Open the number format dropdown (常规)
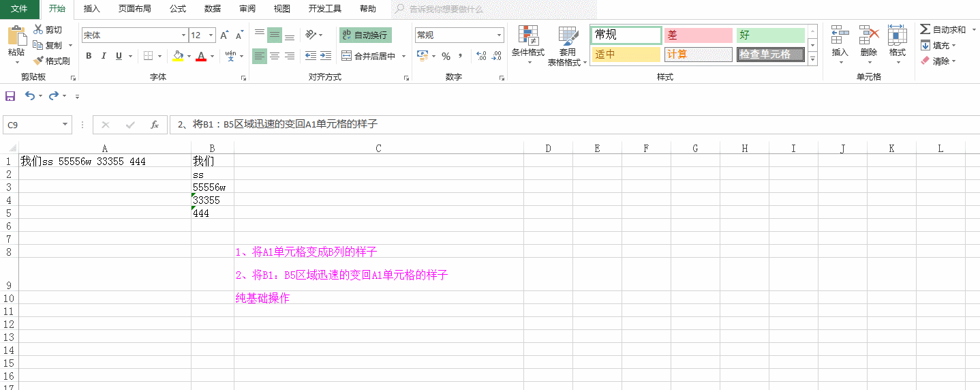 click(500, 35)
